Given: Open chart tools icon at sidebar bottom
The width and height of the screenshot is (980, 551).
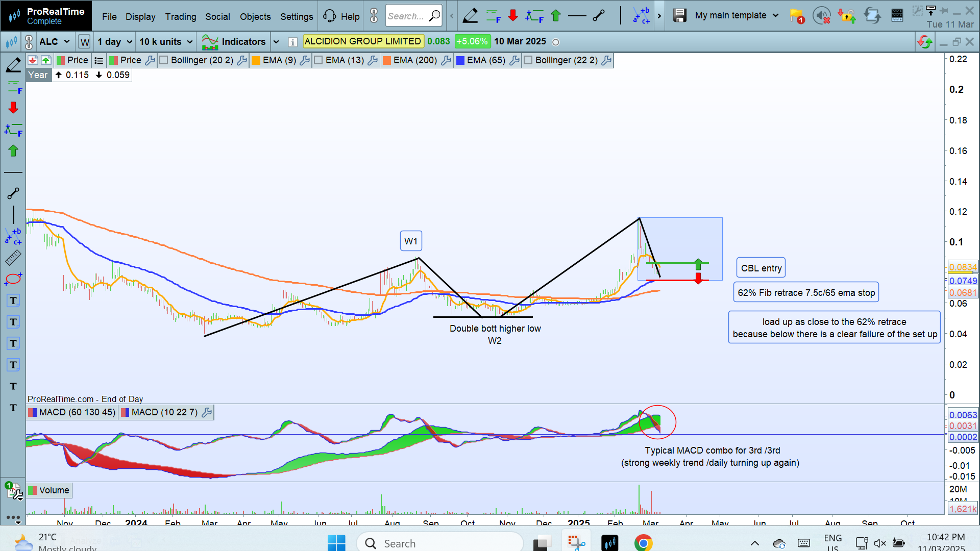Looking at the screenshot, I should (x=14, y=490).
